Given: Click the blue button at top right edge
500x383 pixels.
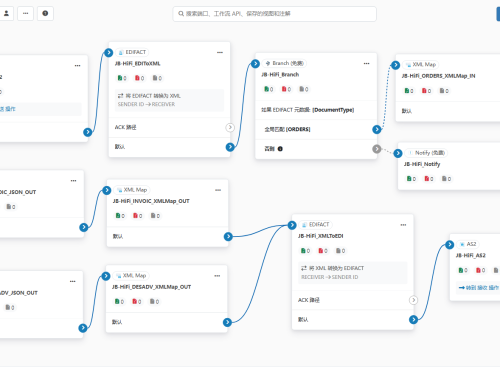Looking at the screenshot, I should click(x=498, y=14).
